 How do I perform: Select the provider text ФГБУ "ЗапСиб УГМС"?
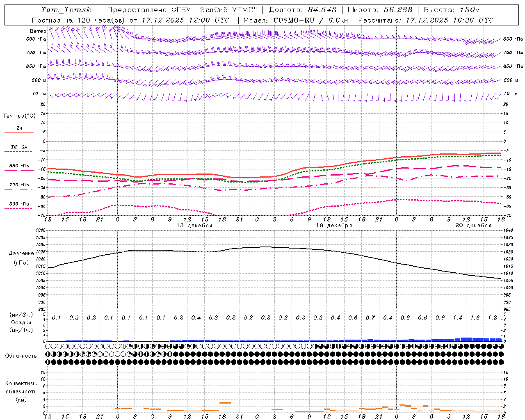pos(214,10)
